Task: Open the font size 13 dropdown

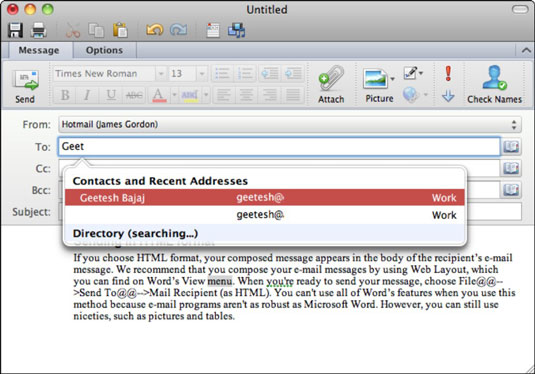Action: (202, 74)
